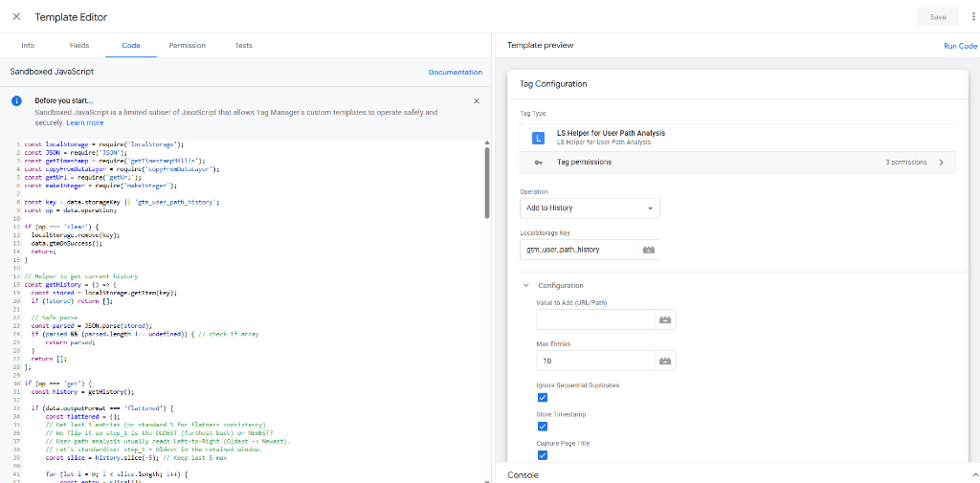Image resolution: width=980 pixels, height=483 pixels.
Task: Click the 'Tag Configuration' header
Action: tap(553, 84)
